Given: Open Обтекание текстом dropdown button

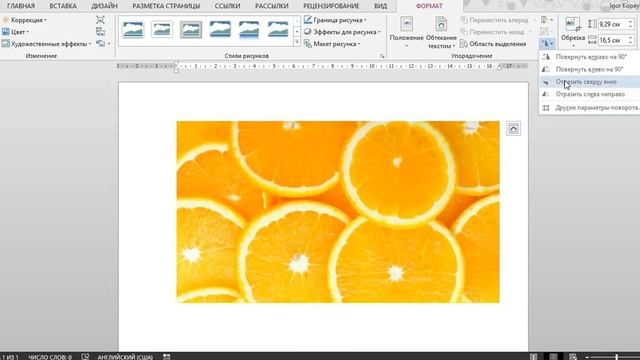Looking at the screenshot, I should click(x=441, y=33).
